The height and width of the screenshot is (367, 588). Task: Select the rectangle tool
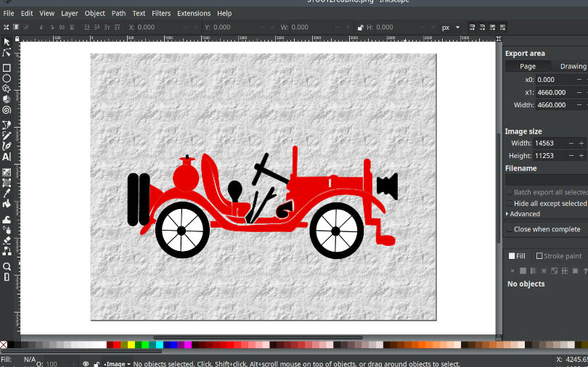(7, 67)
